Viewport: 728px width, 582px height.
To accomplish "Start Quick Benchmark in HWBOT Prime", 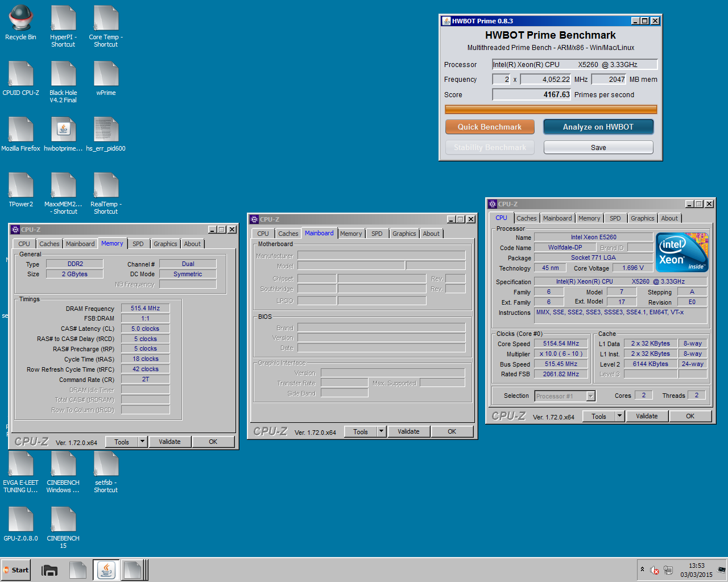I will (x=490, y=127).
